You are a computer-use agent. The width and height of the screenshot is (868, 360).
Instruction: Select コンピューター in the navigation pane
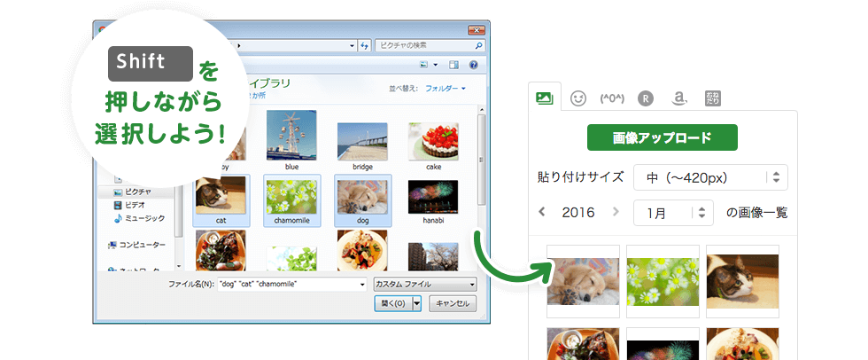tap(136, 244)
